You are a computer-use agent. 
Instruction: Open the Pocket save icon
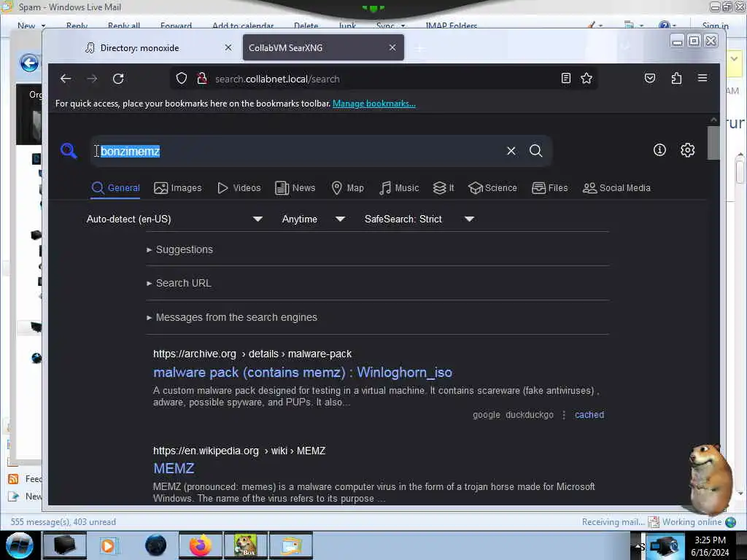click(x=650, y=79)
